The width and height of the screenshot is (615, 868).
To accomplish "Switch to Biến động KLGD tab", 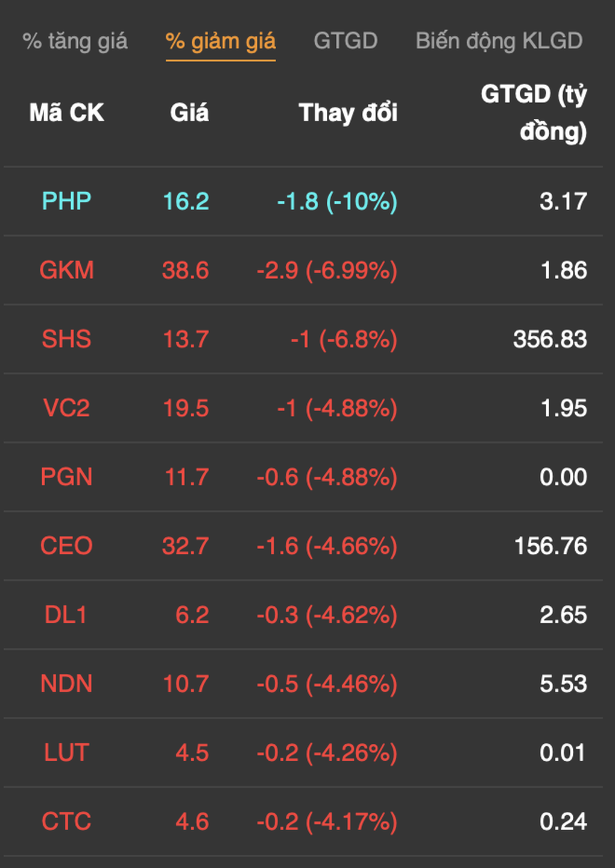I will pyautogui.click(x=499, y=41).
